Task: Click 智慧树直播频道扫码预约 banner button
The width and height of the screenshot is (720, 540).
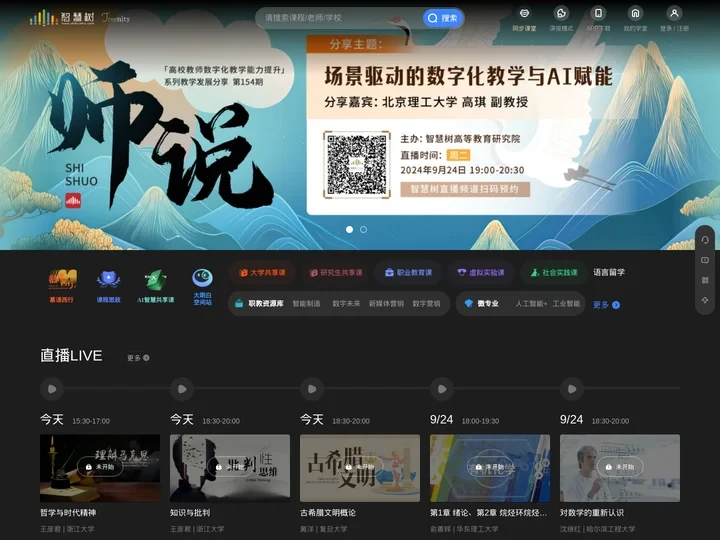Action: (465, 189)
